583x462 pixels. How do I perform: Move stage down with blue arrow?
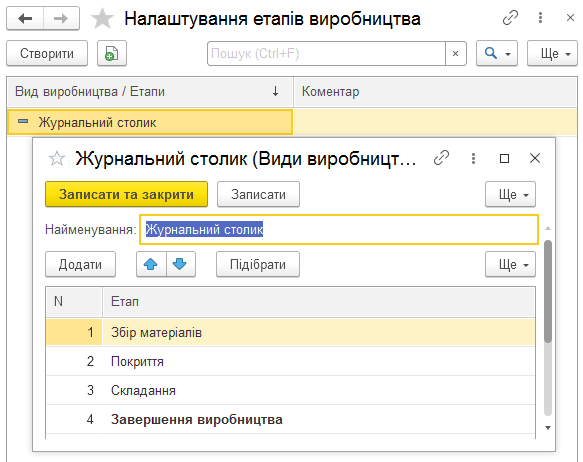[180, 264]
